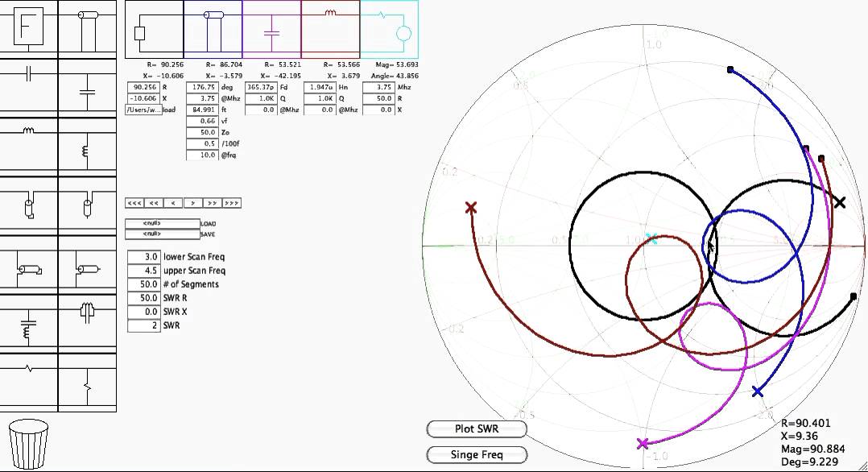The height and width of the screenshot is (472, 868).
Task: Edit the source 50.0 R field
Action: [x=379, y=98]
